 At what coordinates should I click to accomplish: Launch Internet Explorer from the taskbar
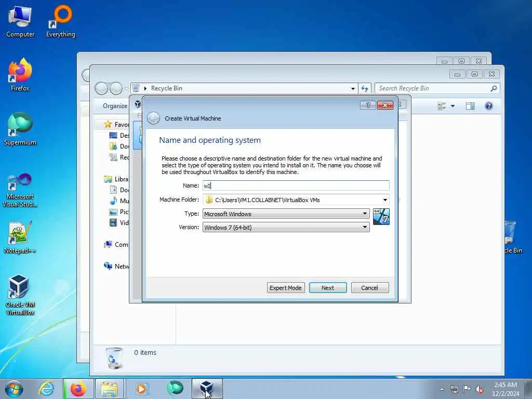pos(46,389)
